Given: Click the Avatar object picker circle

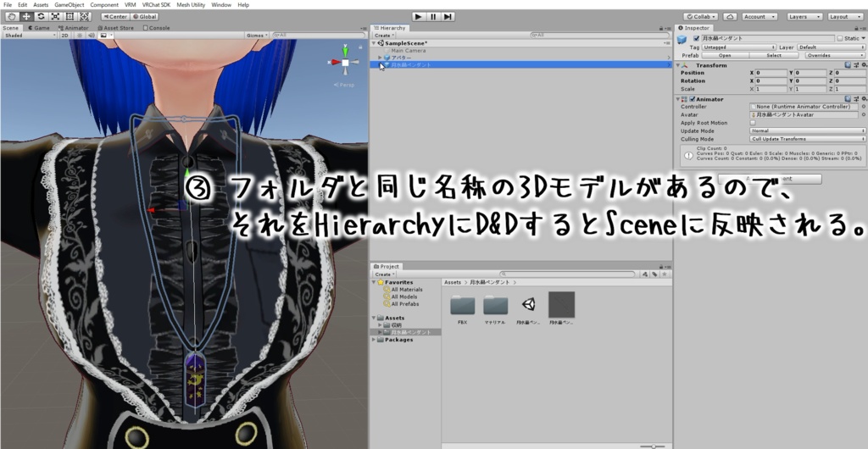Looking at the screenshot, I should 864,115.
